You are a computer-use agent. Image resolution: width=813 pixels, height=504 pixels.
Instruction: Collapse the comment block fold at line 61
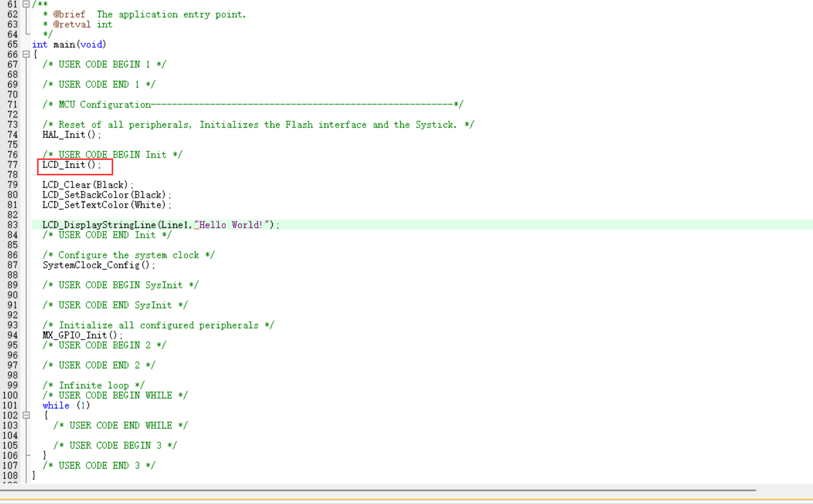(26, 4)
